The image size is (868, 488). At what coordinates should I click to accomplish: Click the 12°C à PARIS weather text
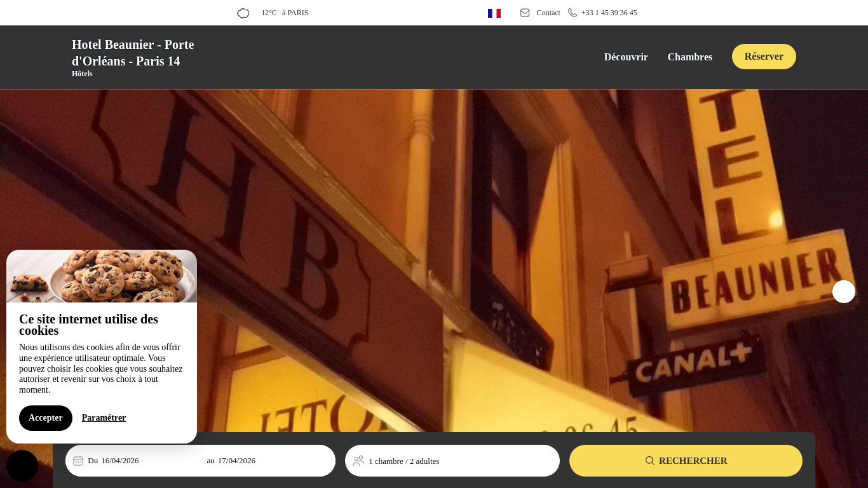click(285, 13)
